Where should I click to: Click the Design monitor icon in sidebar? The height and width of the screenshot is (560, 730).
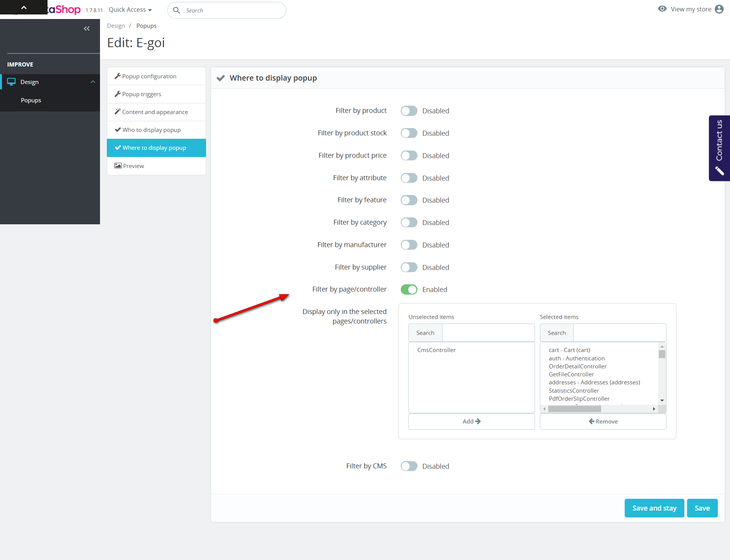click(x=11, y=82)
